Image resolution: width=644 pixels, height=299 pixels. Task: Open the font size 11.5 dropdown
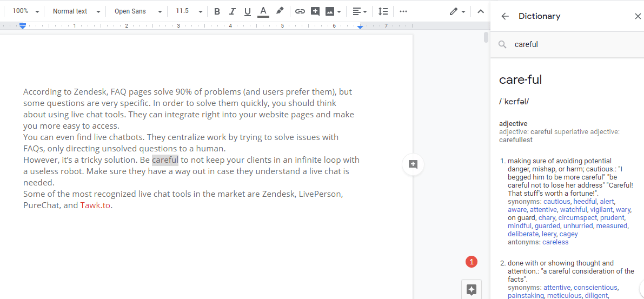(189, 11)
